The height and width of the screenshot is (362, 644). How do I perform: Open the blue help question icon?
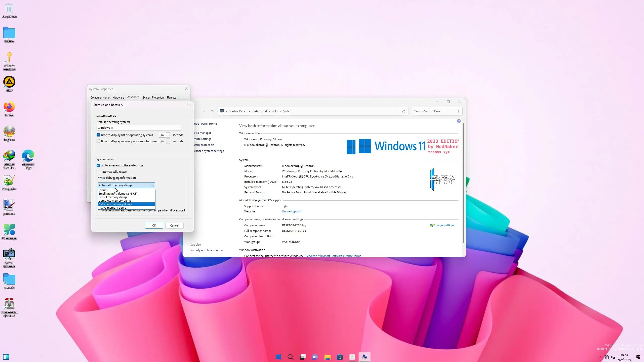[x=459, y=121]
